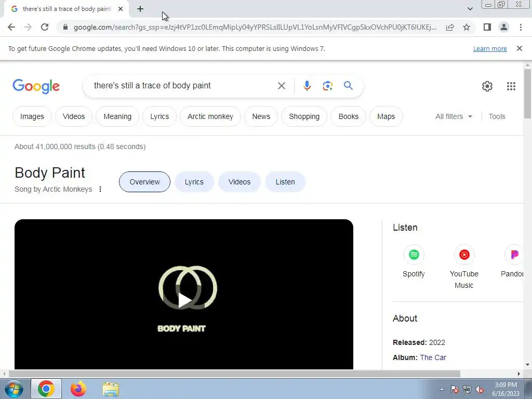532x399 pixels.
Task: Go back to the previous page
Action: pos(11,27)
